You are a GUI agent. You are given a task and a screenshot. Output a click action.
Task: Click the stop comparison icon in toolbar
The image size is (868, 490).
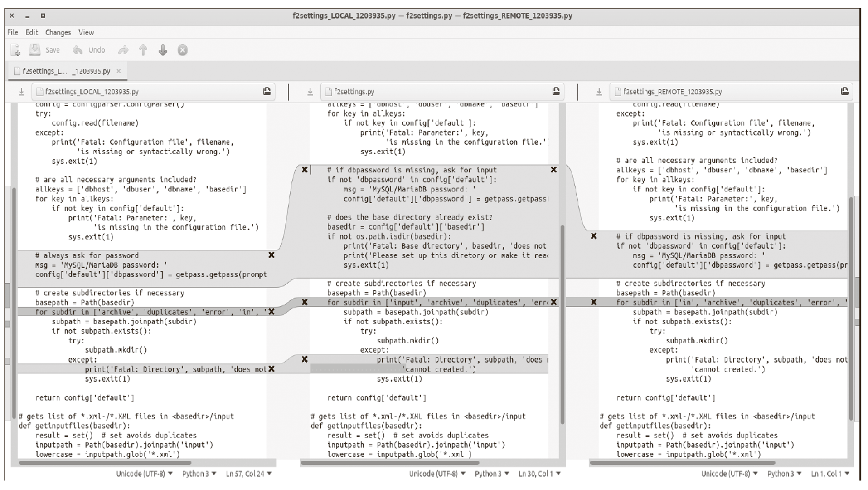point(182,50)
